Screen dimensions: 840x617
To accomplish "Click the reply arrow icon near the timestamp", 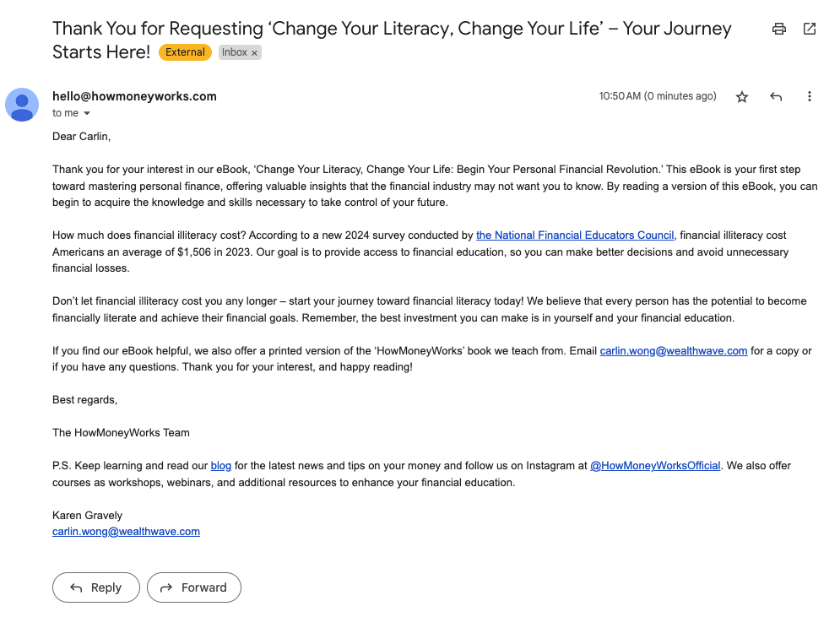I will point(776,97).
